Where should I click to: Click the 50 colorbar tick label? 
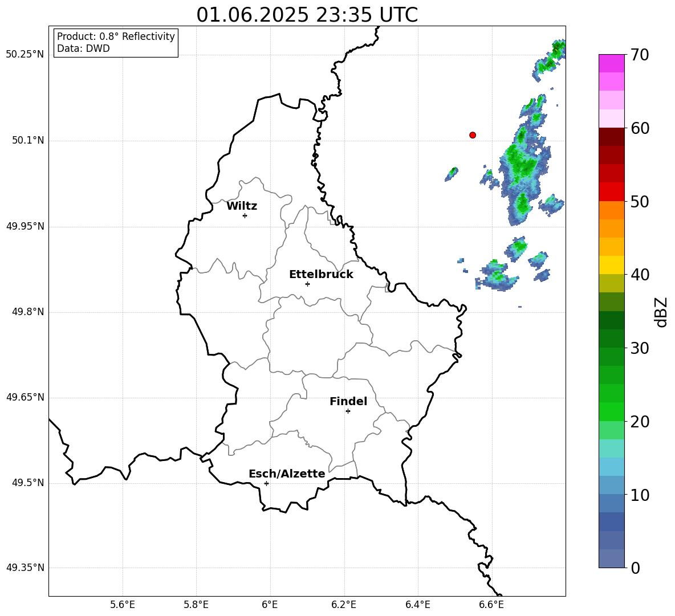pos(640,202)
